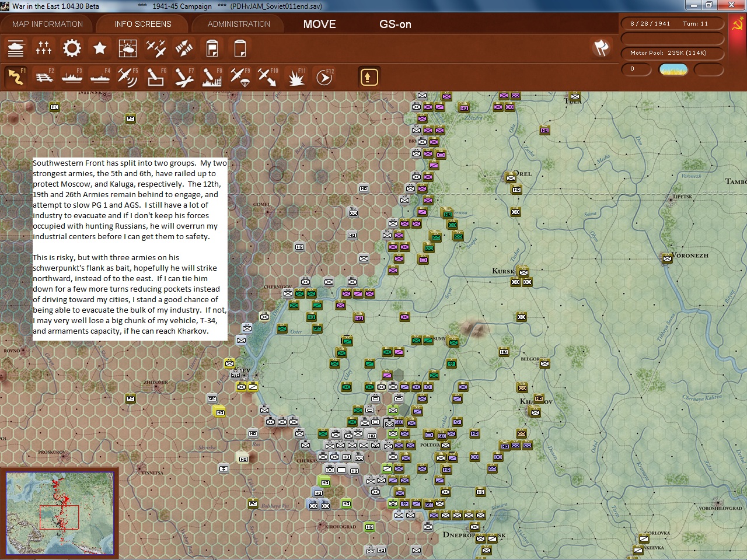Image resolution: width=747 pixels, height=560 pixels.
Task: Select Bomb airfield mode (F7)
Action: click(x=184, y=76)
